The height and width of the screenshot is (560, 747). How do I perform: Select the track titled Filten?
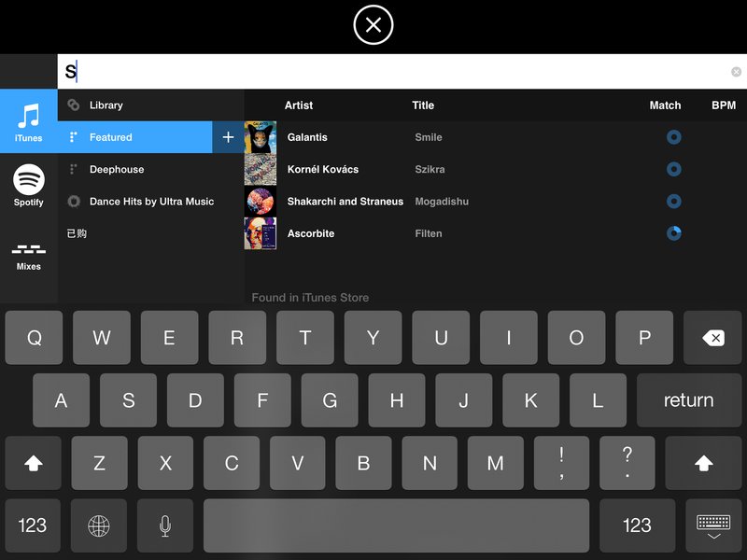[x=429, y=233]
